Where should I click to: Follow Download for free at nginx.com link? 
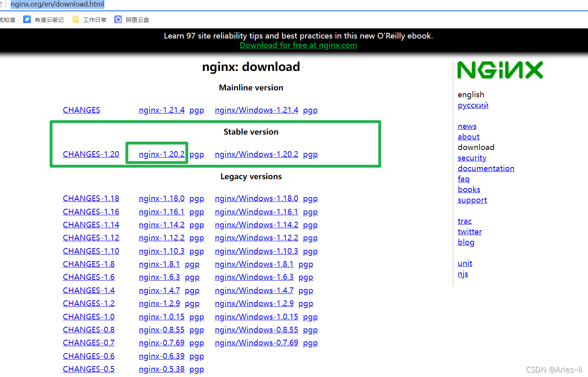click(x=298, y=45)
